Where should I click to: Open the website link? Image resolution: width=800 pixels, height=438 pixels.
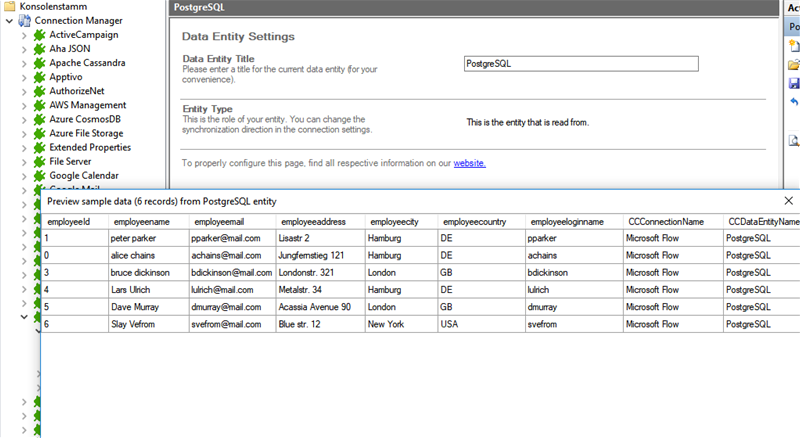[469, 162]
